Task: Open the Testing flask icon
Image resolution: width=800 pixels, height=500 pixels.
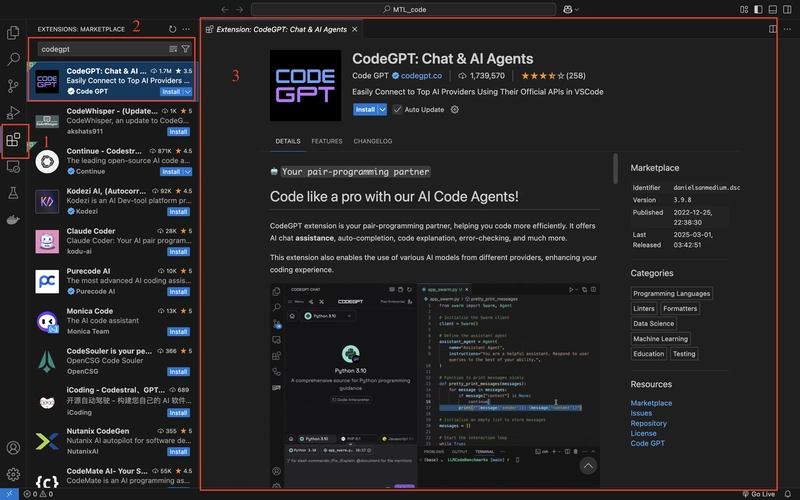Action: point(13,193)
